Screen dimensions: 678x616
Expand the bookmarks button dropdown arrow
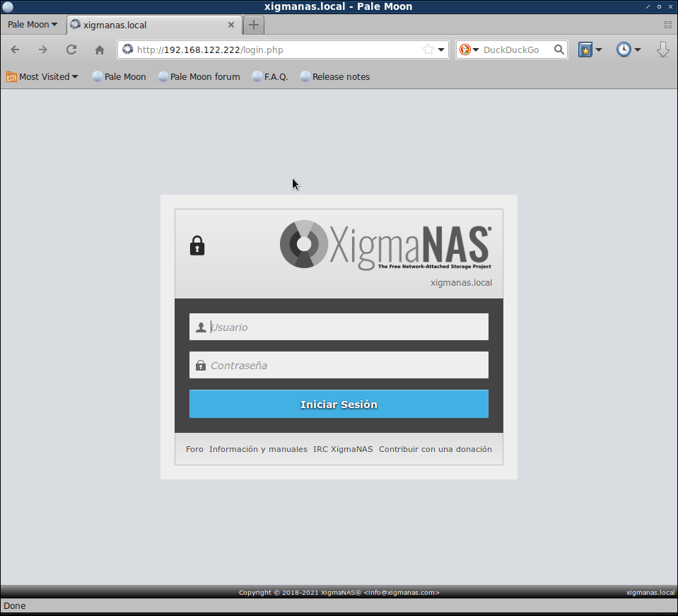point(598,50)
